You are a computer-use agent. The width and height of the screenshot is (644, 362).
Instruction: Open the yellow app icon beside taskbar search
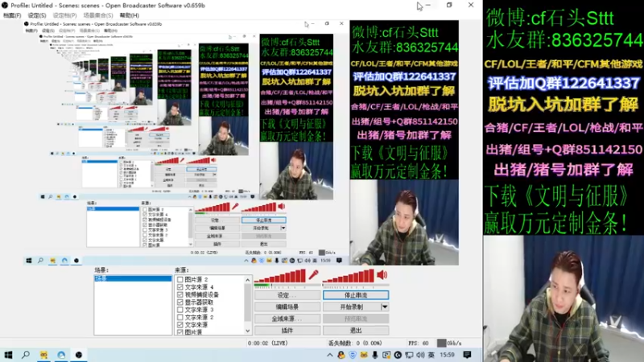[x=43, y=355]
